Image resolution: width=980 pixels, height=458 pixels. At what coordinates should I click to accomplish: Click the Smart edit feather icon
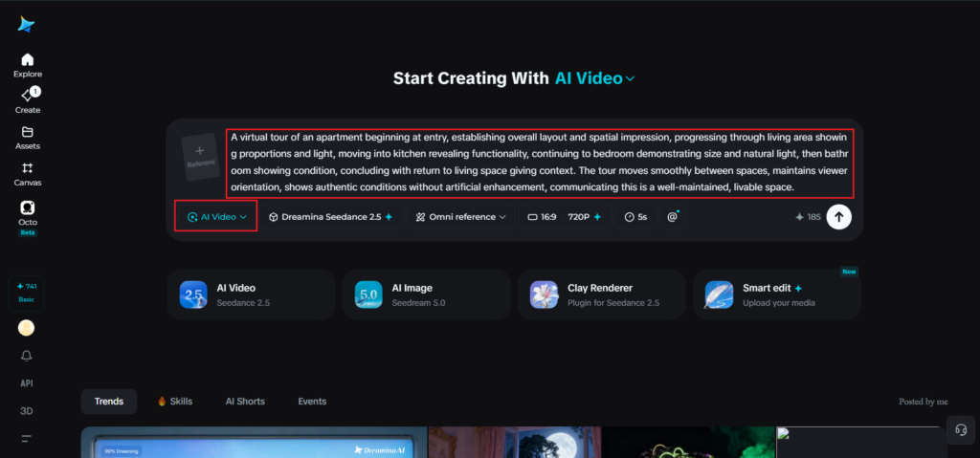[719, 294]
